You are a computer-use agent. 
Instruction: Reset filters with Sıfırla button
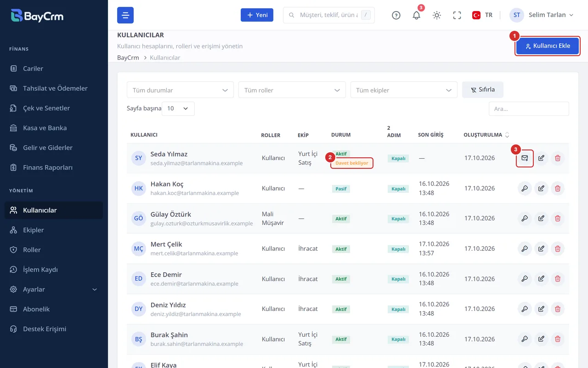pyautogui.click(x=483, y=90)
